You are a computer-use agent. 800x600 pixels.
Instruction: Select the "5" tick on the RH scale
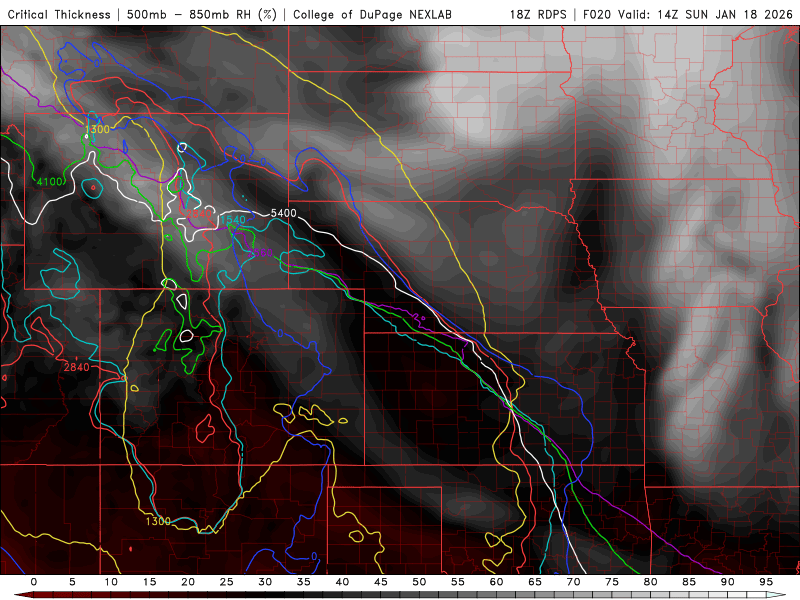[x=72, y=582]
